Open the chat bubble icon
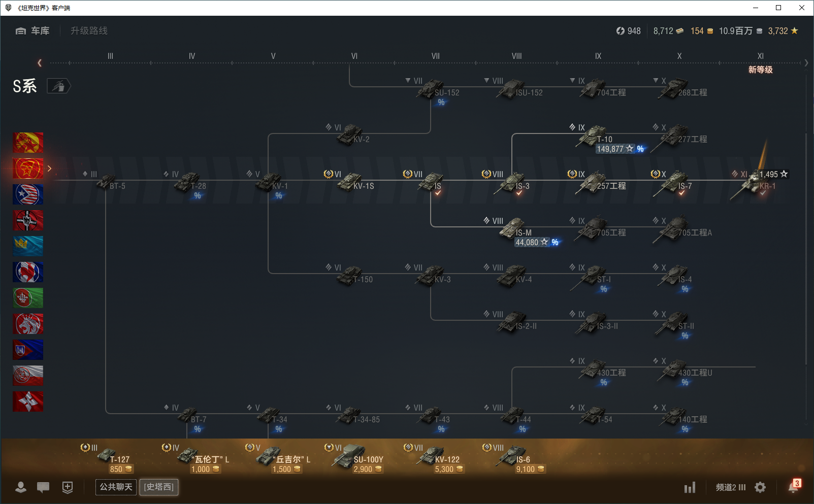Viewport: 814px width, 504px height. pyautogui.click(x=43, y=487)
